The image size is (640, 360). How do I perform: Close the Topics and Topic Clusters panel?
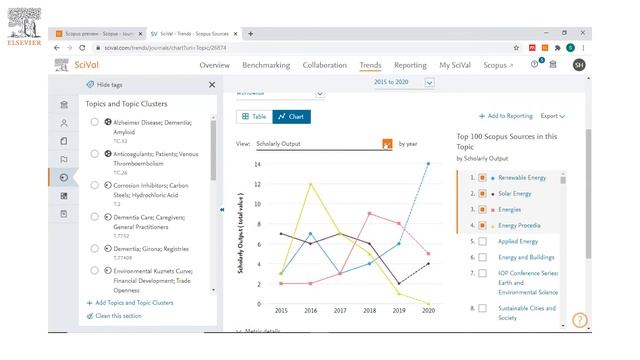[212, 84]
